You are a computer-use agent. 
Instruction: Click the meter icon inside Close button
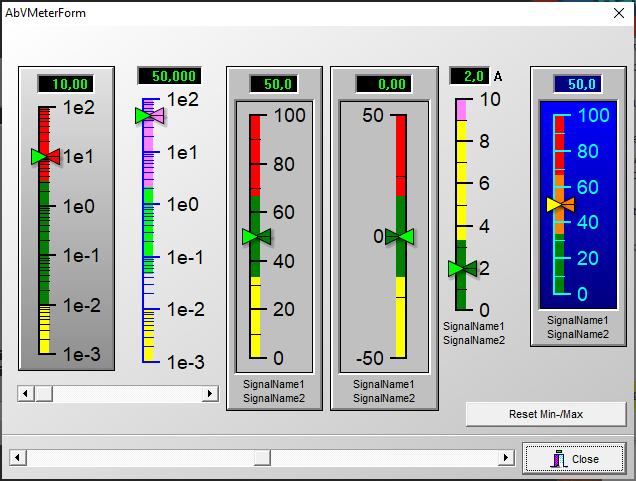pyautogui.click(x=559, y=459)
